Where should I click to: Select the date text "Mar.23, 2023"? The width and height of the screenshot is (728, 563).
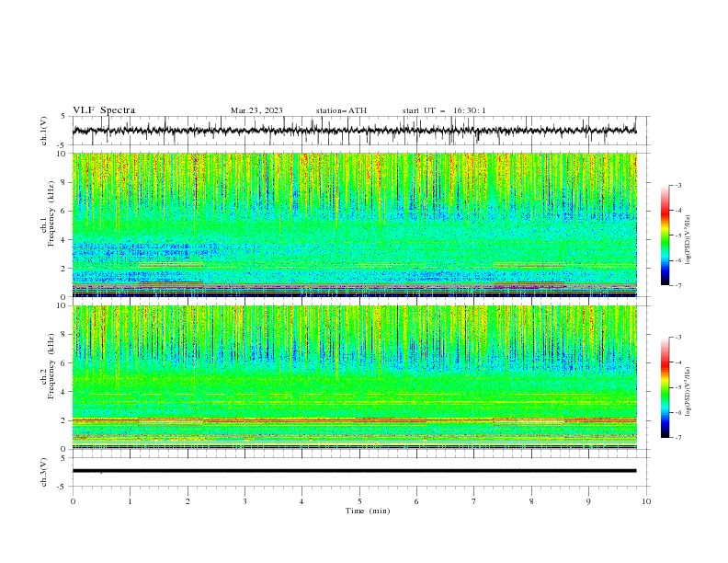[x=256, y=110]
